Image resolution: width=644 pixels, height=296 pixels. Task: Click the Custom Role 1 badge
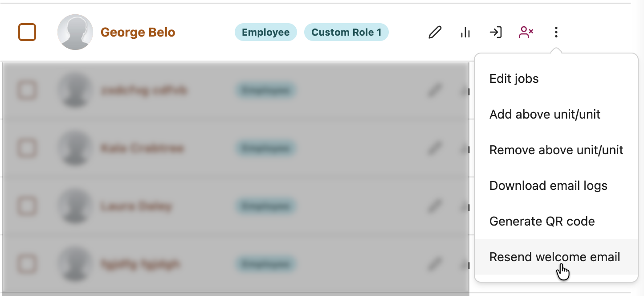point(346,32)
